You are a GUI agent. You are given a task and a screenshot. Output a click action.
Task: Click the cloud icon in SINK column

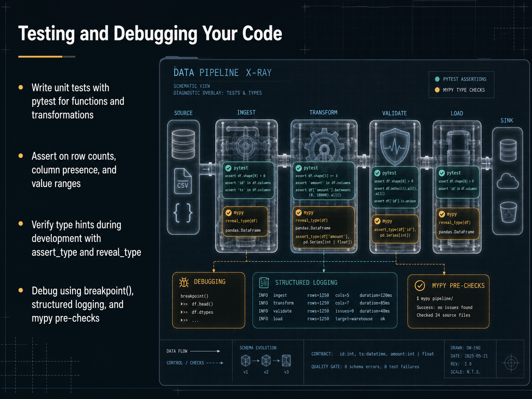click(x=507, y=181)
